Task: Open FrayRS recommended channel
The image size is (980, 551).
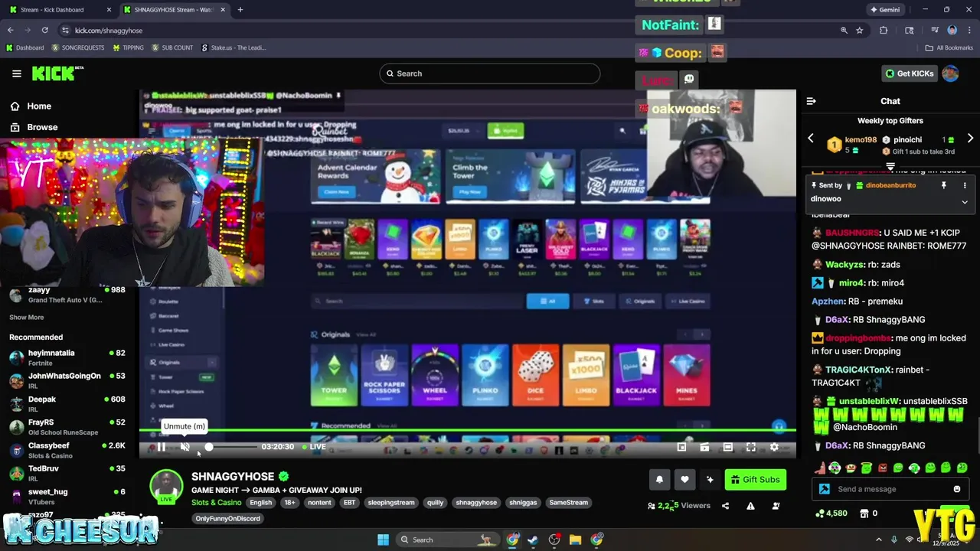Action: 67,426
